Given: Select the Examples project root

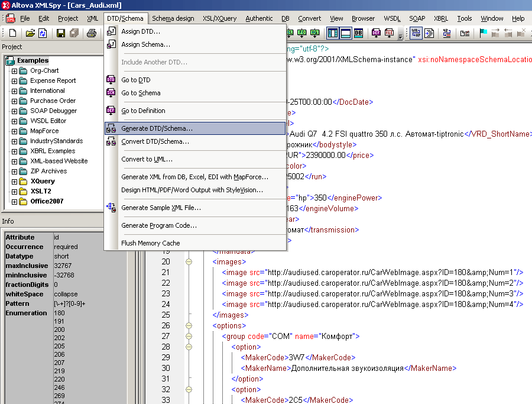Looking at the screenshot, I should pos(33,60).
